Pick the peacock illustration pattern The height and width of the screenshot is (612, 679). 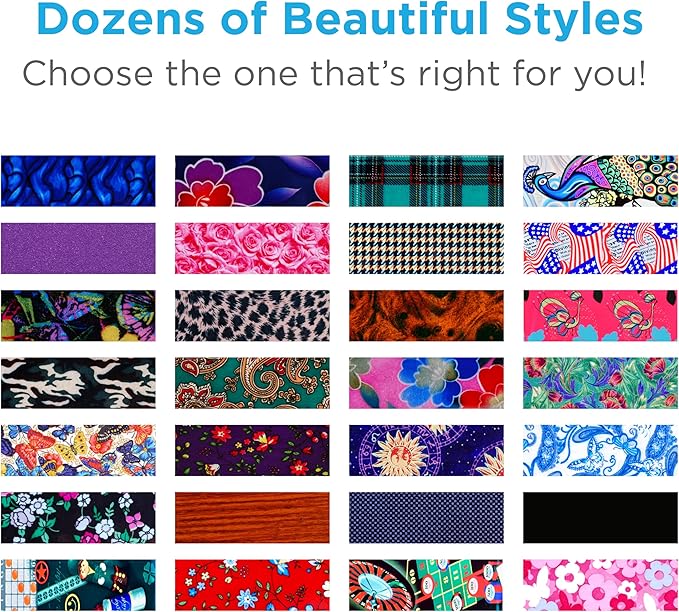[600, 181]
